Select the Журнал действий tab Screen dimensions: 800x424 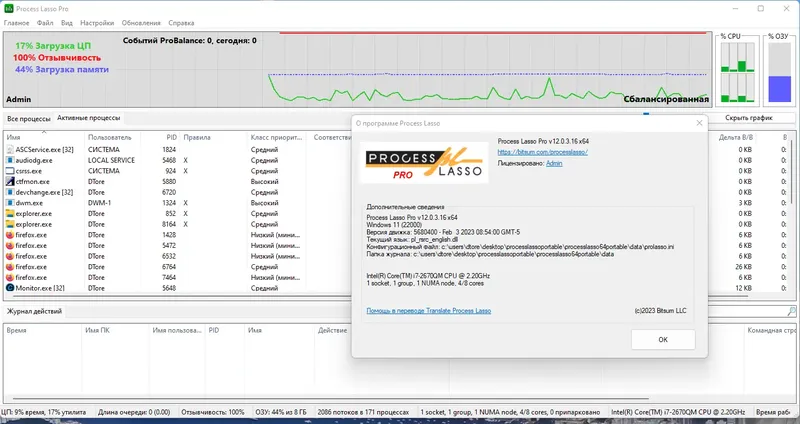tap(34, 311)
